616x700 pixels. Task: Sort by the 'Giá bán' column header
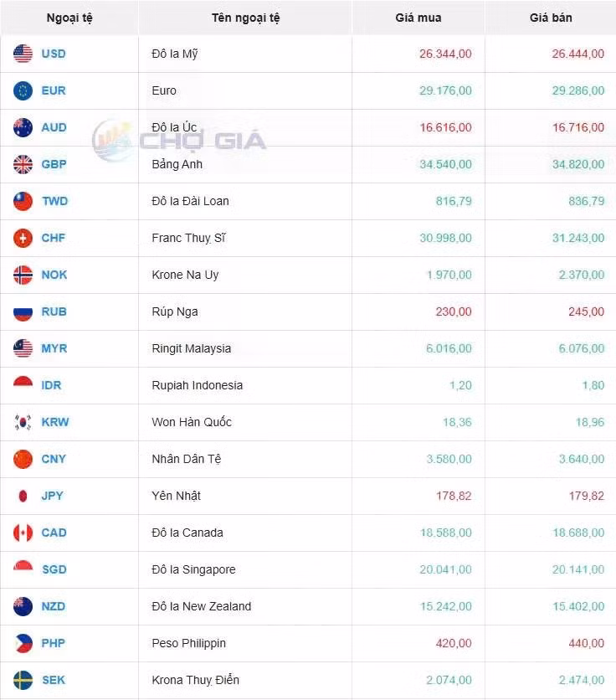[551, 18]
